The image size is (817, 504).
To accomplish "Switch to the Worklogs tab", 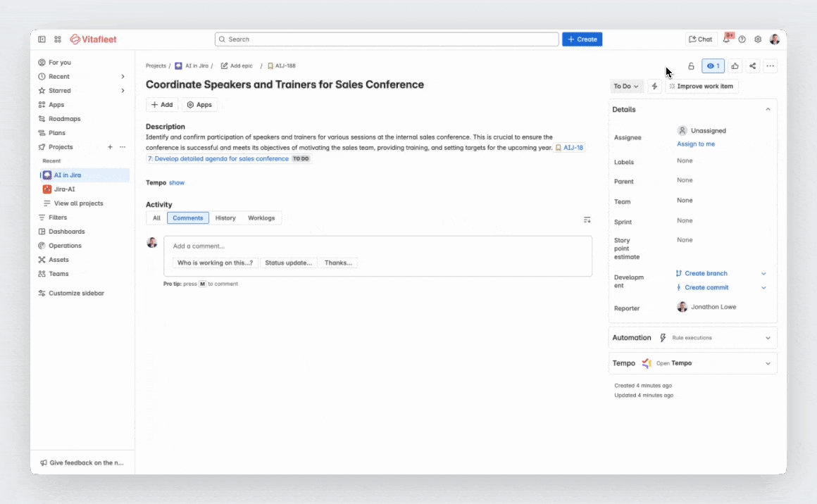I will [x=261, y=218].
